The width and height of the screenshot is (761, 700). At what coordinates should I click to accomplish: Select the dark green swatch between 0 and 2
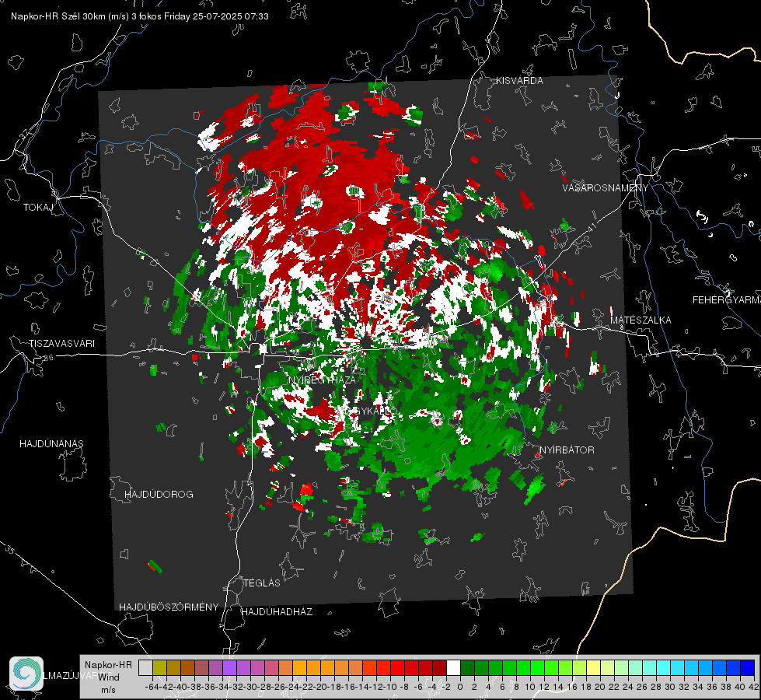468,667
